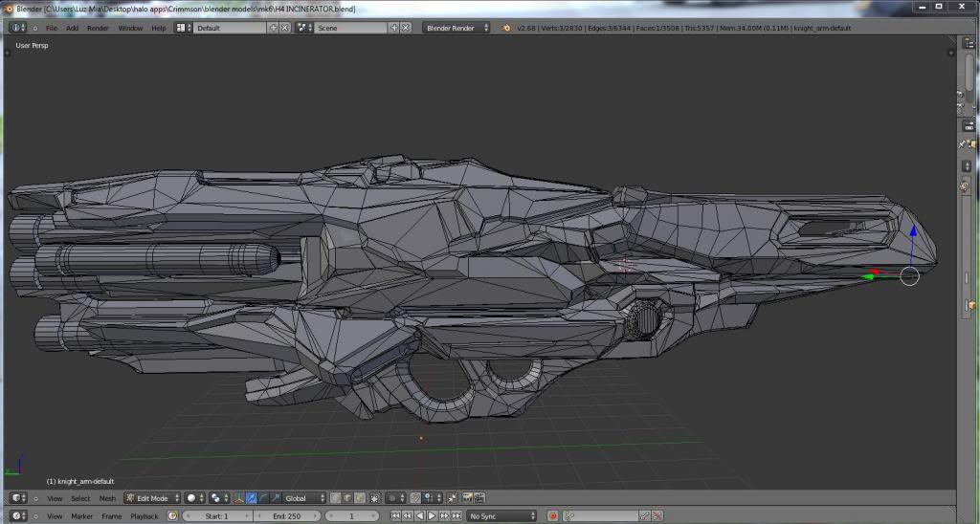
Task: Expand the Blender Render engine dropdown
Action: pos(457,28)
